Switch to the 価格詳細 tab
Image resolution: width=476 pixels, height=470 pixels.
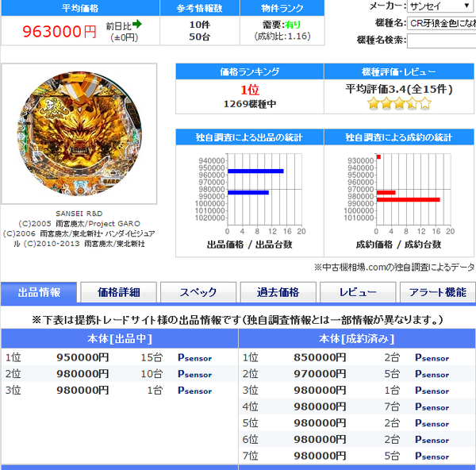pos(119,292)
